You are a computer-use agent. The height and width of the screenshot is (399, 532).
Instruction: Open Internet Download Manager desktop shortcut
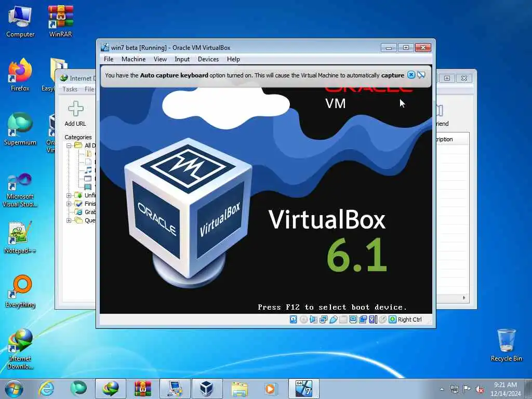click(x=20, y=349)
